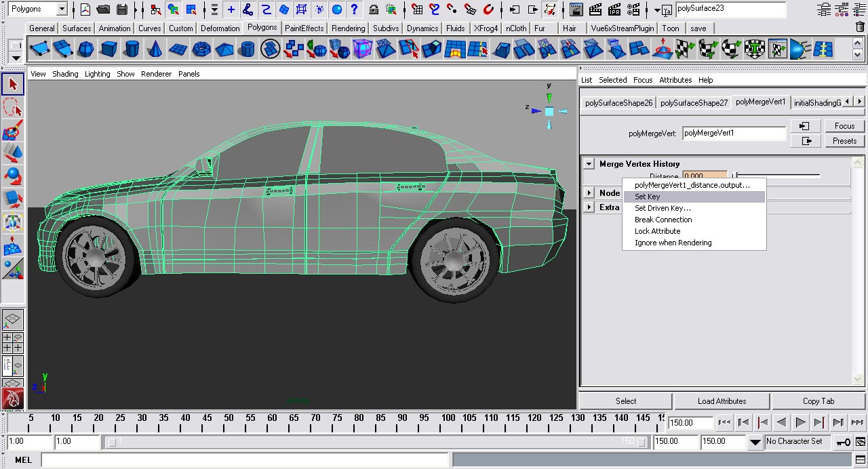
Task: Click the shelf trash can icon
Action: (x=859, y=27)
